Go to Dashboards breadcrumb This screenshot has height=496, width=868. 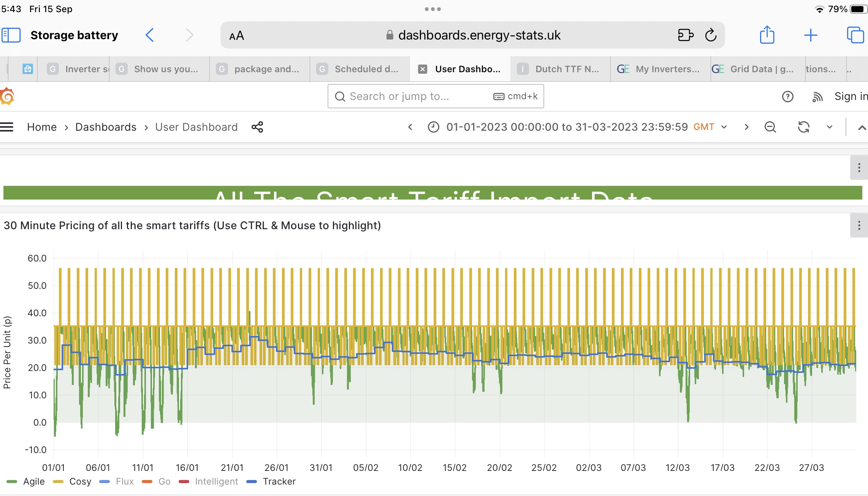[x=106, y=127]
